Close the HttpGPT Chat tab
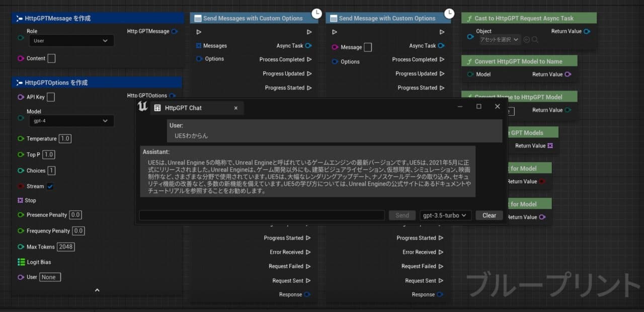 click(236, 108)
